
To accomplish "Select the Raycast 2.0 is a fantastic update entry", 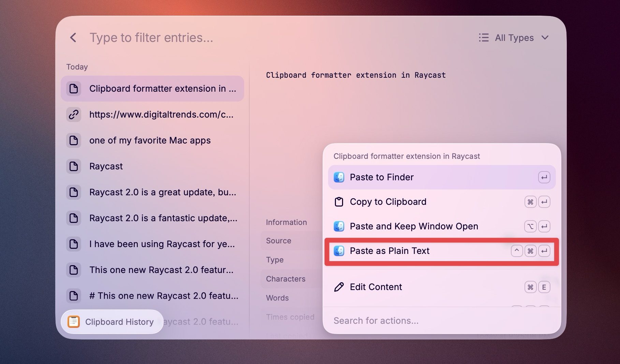I will pos(152,218).
